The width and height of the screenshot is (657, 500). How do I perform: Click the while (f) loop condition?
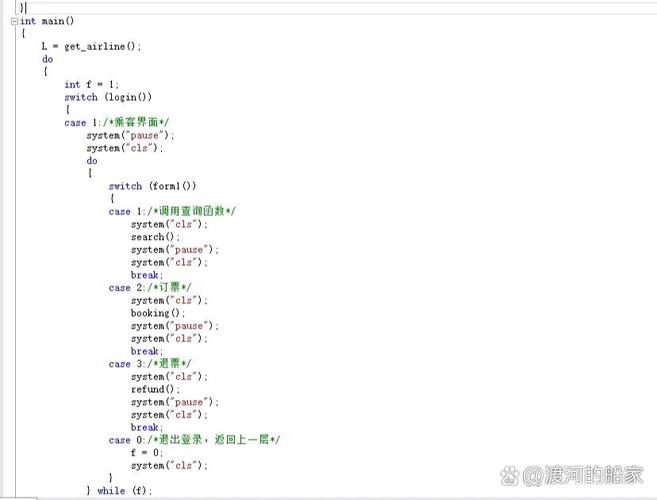pyautogui.click(x=124, y=491)
